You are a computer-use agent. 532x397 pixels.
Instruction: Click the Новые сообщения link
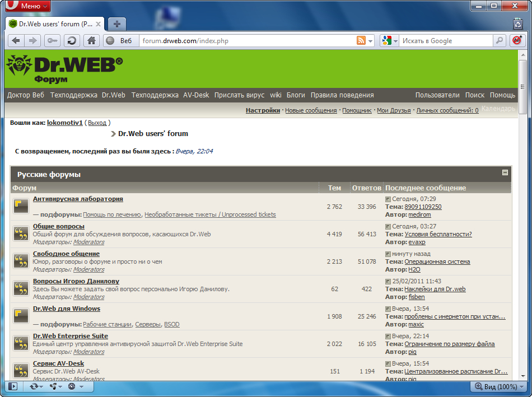coord(311,110)
